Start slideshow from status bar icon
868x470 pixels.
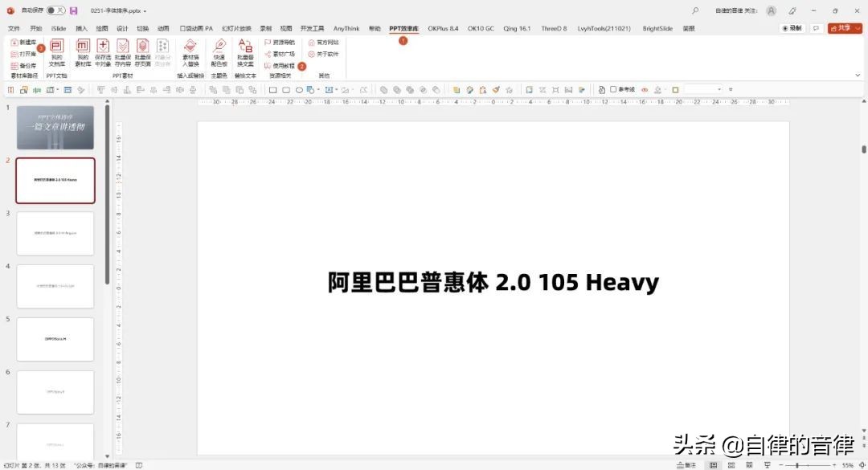click(768, 465)
